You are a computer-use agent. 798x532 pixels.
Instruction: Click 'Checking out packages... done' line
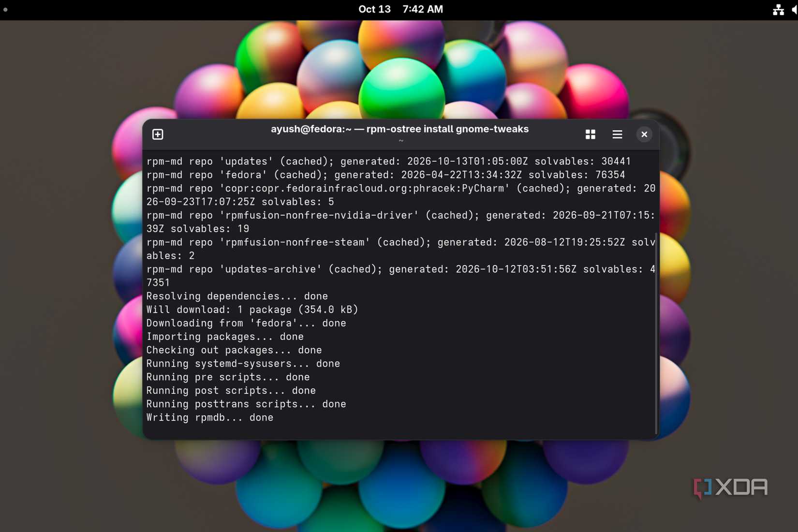(234, 350)
